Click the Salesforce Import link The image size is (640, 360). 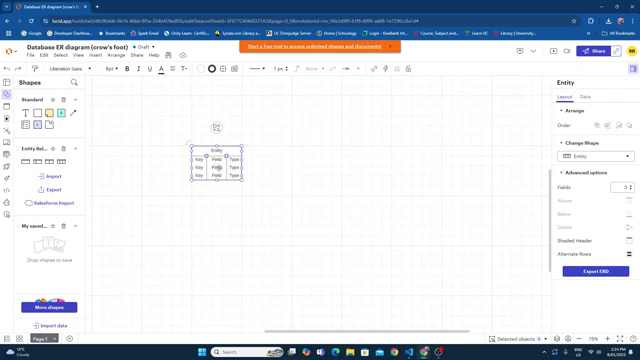click(49, 203)
